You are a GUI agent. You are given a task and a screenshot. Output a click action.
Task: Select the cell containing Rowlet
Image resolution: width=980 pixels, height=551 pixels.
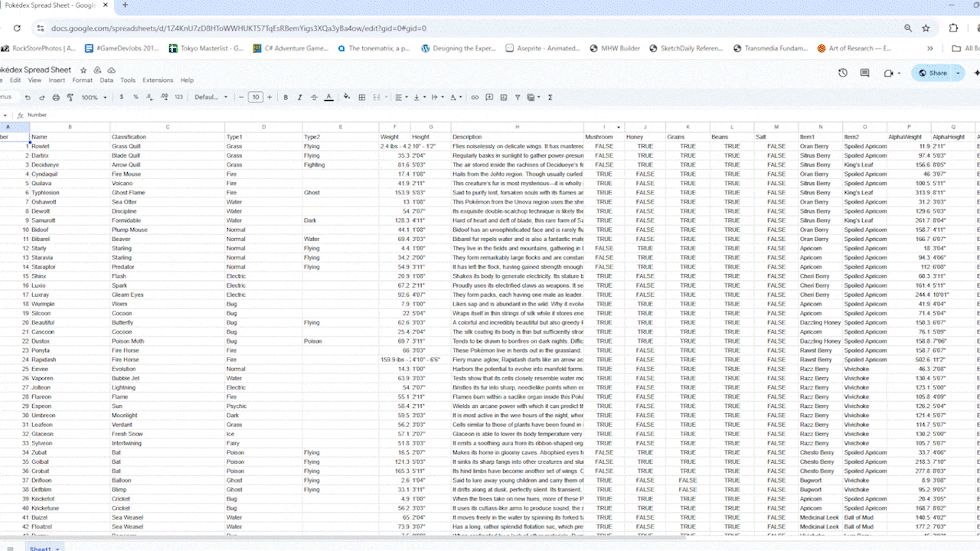70,146
